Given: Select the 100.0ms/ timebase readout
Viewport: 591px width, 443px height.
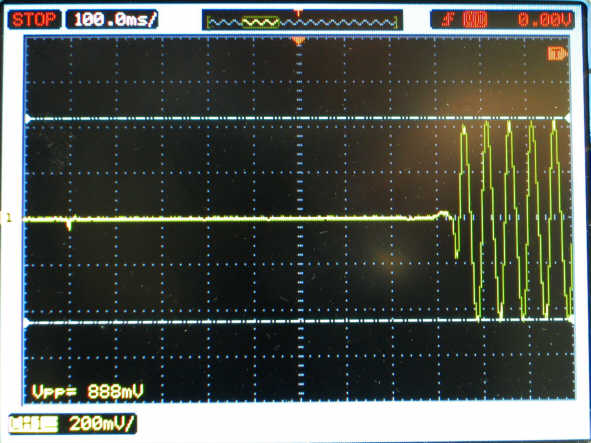Looking at the screenshot, I should point(112,20).
